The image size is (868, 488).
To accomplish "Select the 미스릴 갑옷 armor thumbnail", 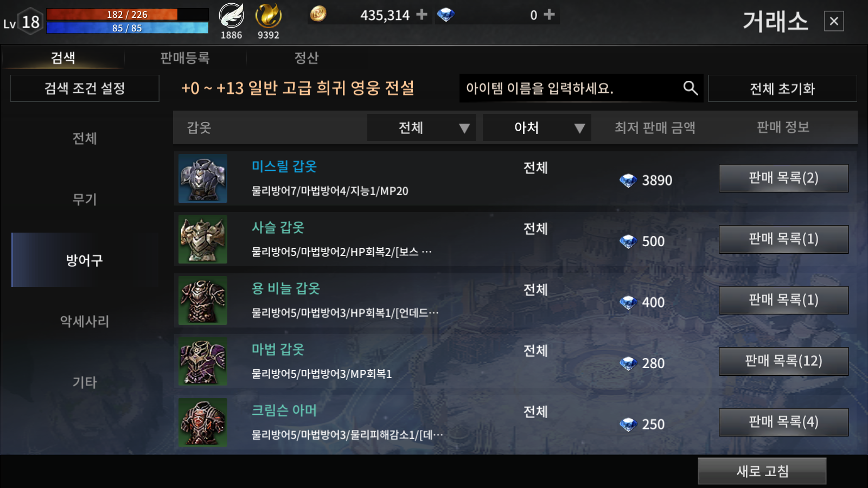I will (x=203, y=178).
